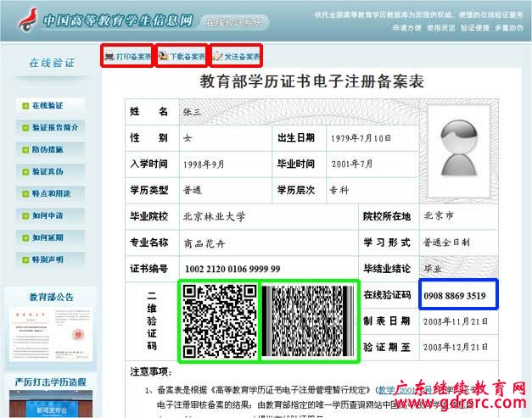This screenshot has height=418, width=532.
Task: Click the 注意事项 heading
Action: tap(151, 372)
